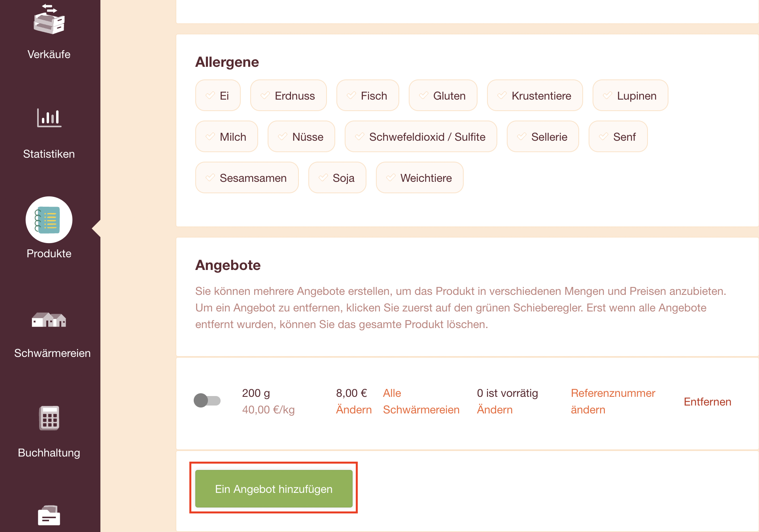Check the Soja allergen chip
The image size is (759, 532).
point(337,178)
